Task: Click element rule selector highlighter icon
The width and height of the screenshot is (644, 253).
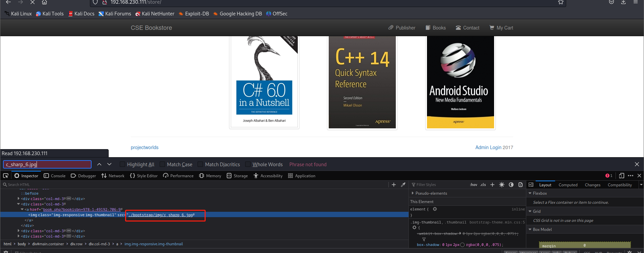Action: coord(435,209)
